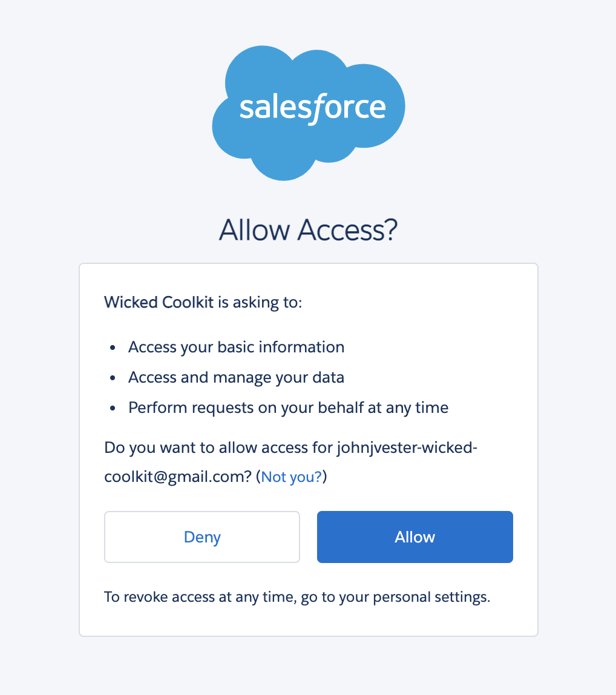Viewport: 616px width, 695px height.
Task: Follow the "Not you?" link
Action: point(292,477)
